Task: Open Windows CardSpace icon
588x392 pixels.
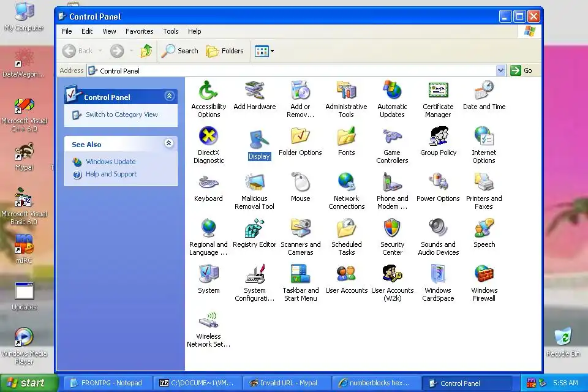Action: click(438, 274)
